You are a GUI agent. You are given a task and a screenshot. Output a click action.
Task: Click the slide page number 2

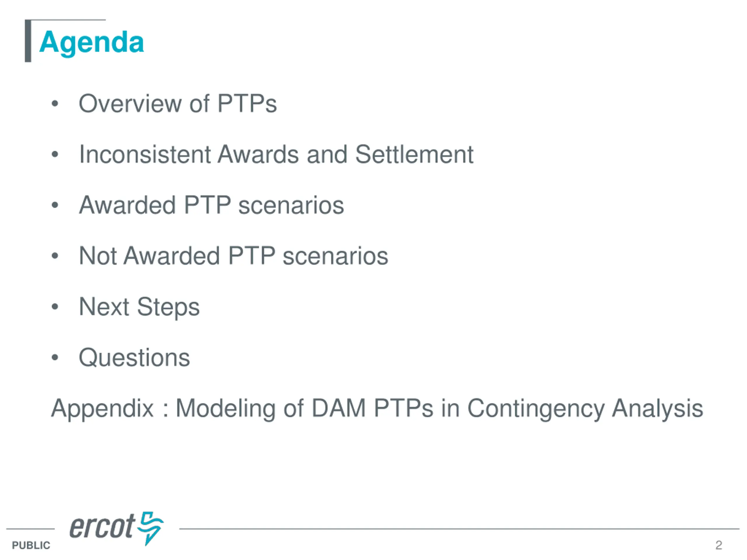(x=718, y=545)
